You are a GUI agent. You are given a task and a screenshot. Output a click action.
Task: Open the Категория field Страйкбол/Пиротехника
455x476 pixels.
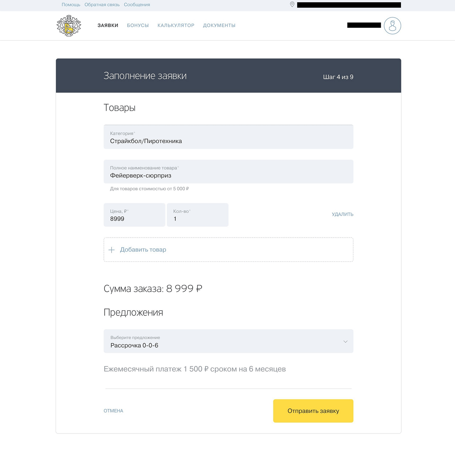click(228, 137)
